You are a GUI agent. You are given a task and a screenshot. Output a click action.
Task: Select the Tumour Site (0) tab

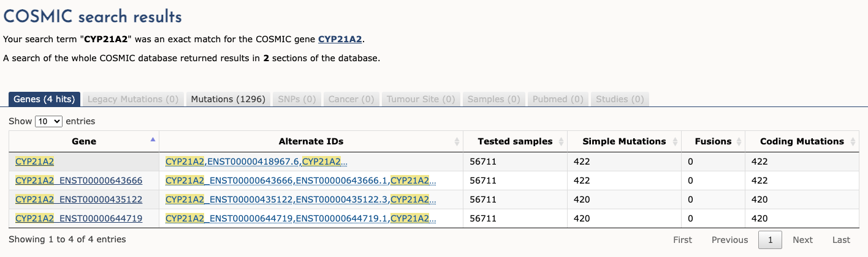(421, 99)
